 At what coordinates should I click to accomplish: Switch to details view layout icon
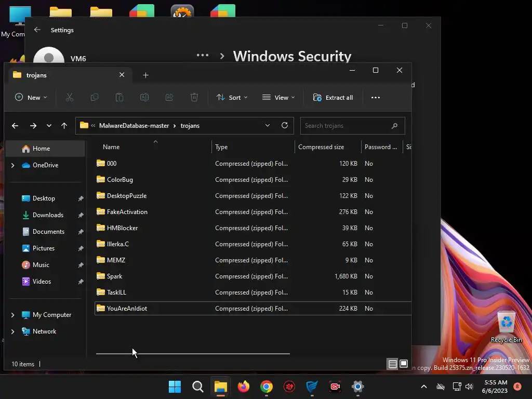click(x=393, y=364)
